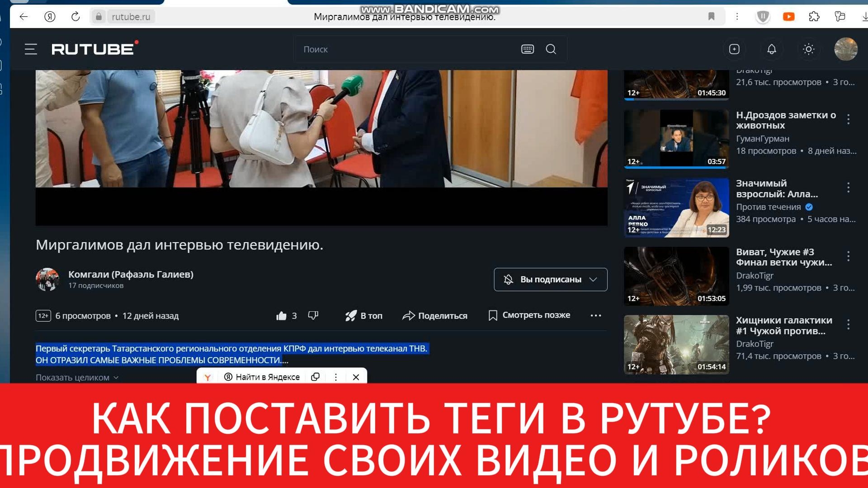This screenshot has width=868, height=488.
Task: Click the Комгали channel avatar
Action: 47,279
